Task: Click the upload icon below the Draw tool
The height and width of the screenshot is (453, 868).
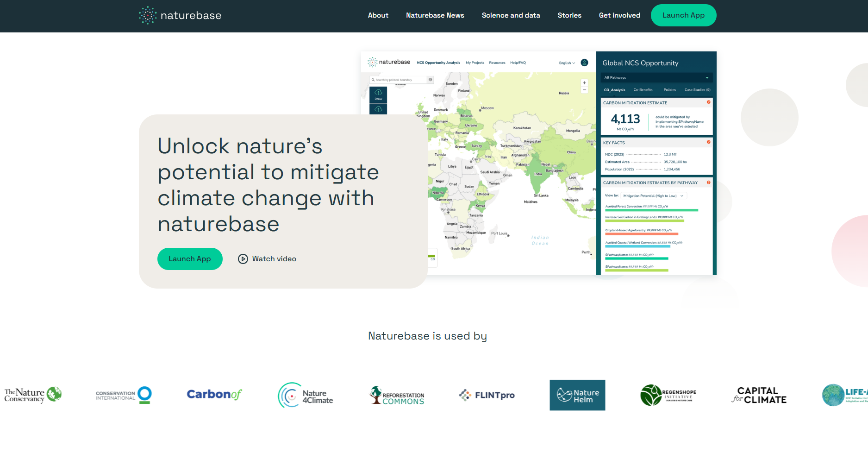Action: tap(378, 110)
